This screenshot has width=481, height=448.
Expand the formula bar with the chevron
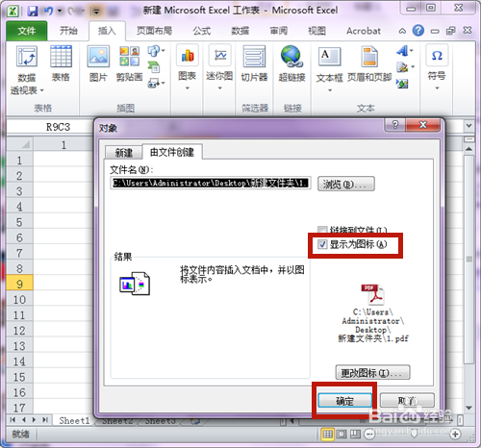[468, 126]
